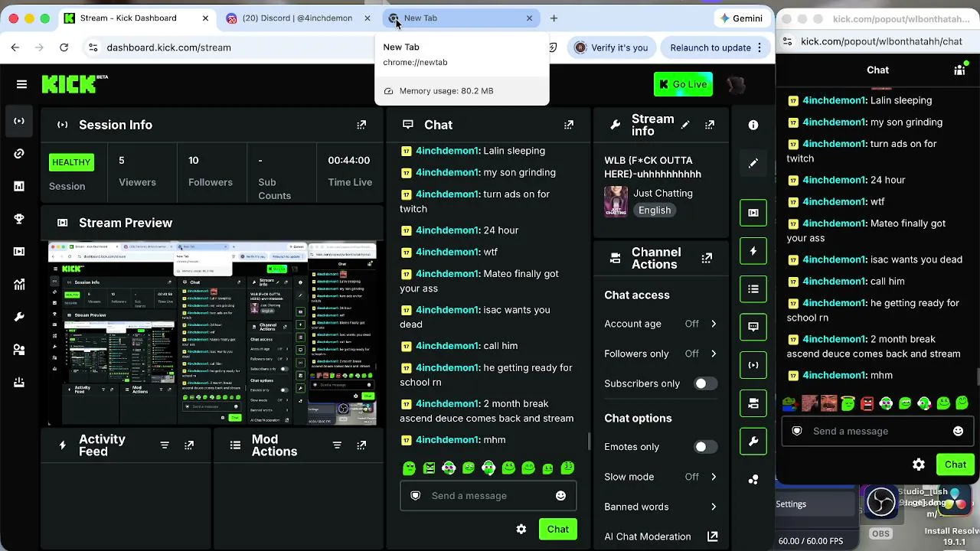Click the OBS app icon
Screen dimensions: 980x551
(880, 503)
